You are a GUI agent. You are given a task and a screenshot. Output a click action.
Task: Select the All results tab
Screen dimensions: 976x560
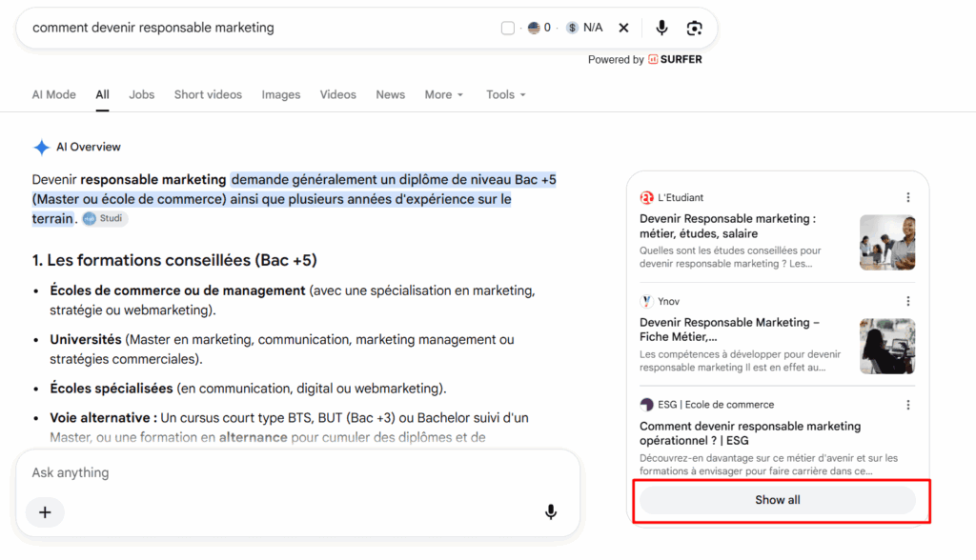tap(102, 94)
